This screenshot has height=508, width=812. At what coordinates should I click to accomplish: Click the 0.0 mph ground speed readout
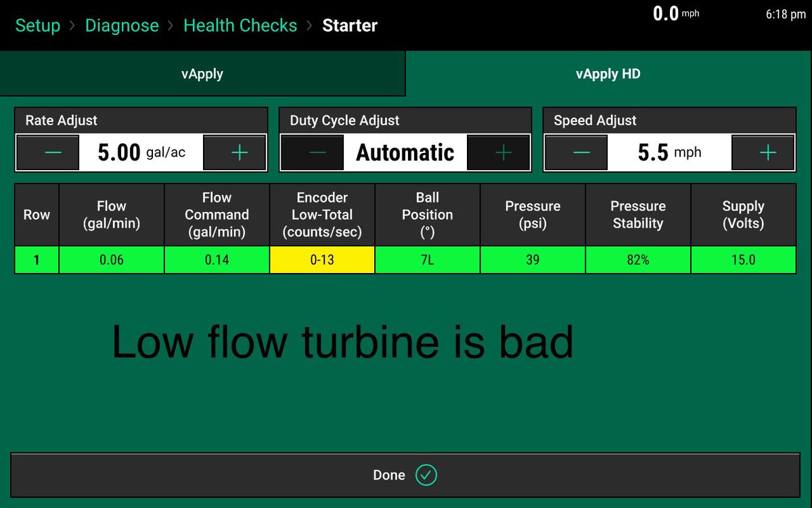676,13
